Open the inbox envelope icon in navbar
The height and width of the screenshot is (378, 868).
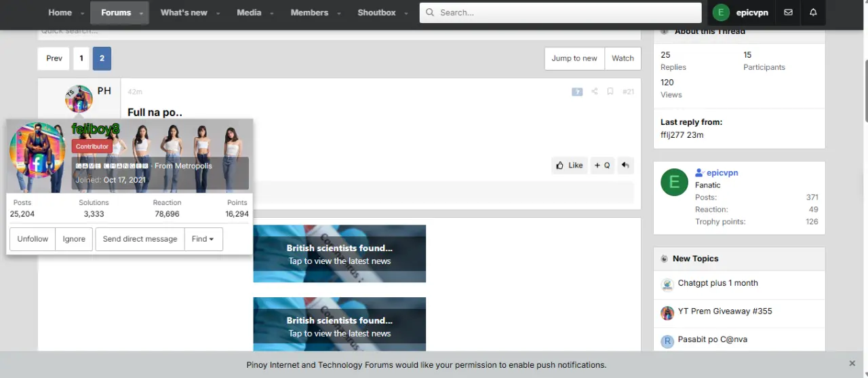point(788,12)
